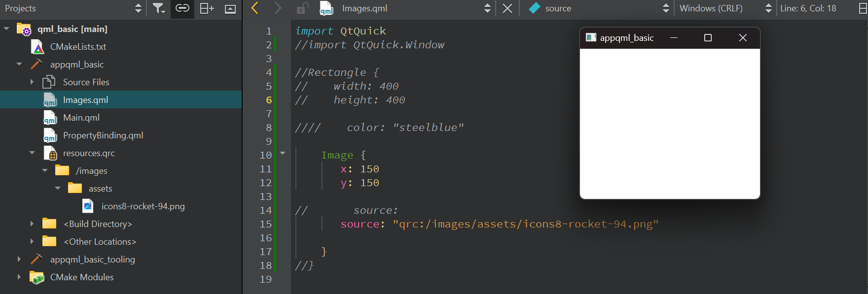Go back with the yellow arrow
The width and height of the screenshot is (868, 294).
[x=254, y=8]
